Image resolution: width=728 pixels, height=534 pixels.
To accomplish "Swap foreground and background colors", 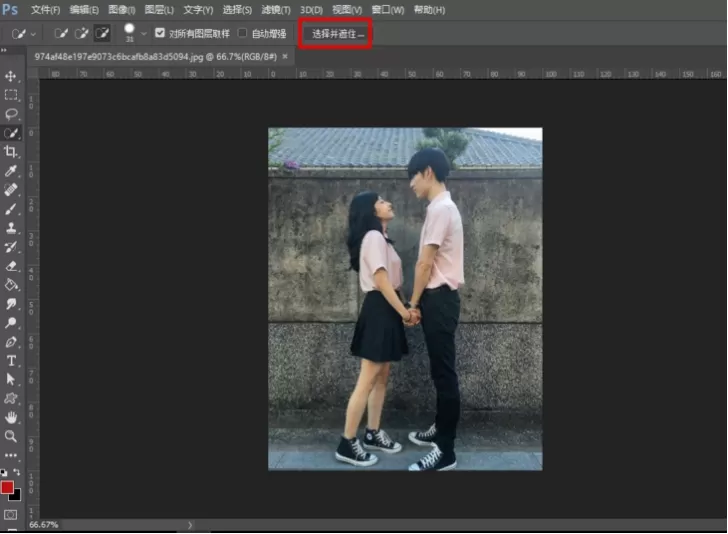I will pyautogui.click(x=17, y=472).
